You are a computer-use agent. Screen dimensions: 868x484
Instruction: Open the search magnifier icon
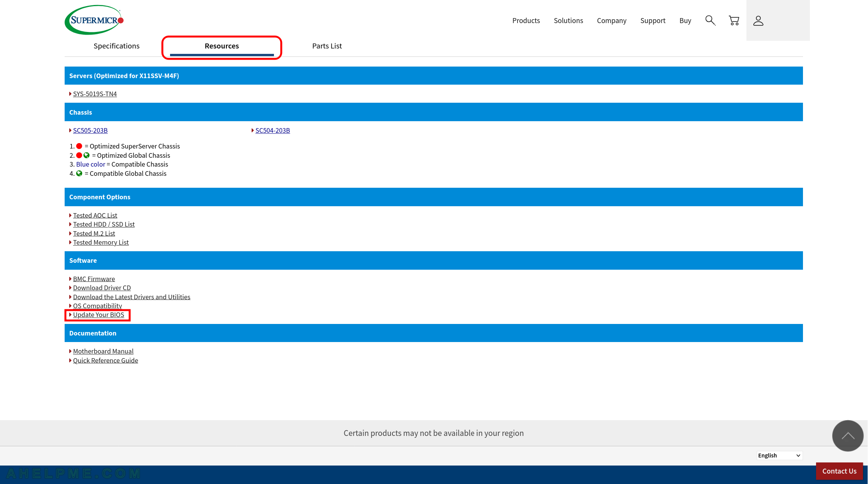[710, 20]
